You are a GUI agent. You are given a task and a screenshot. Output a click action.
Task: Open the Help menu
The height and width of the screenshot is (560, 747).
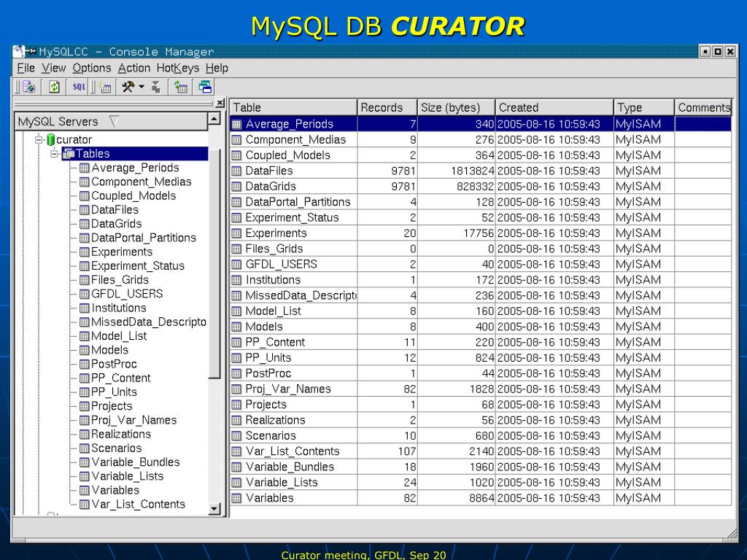pos(217,68)
